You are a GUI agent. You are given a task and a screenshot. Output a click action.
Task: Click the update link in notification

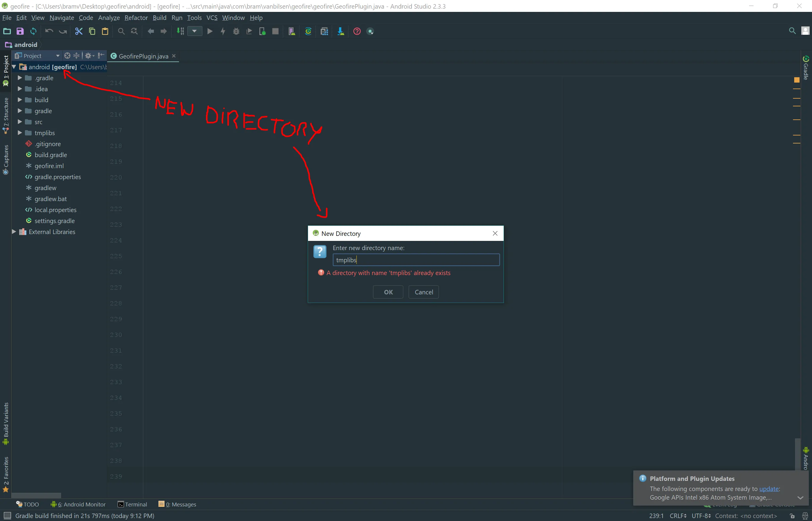click(769, 489)
